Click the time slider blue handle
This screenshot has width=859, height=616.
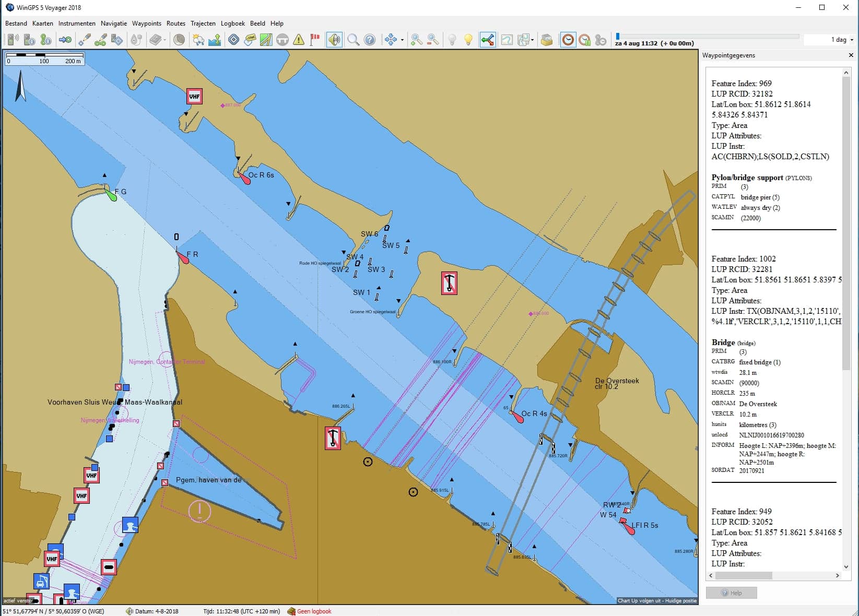[618, 37]
